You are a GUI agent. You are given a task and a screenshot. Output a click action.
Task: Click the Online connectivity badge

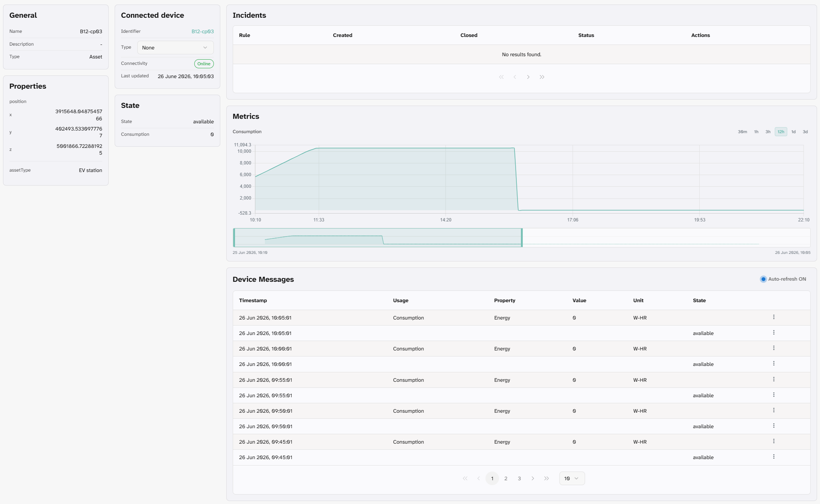tap(204, 64)
